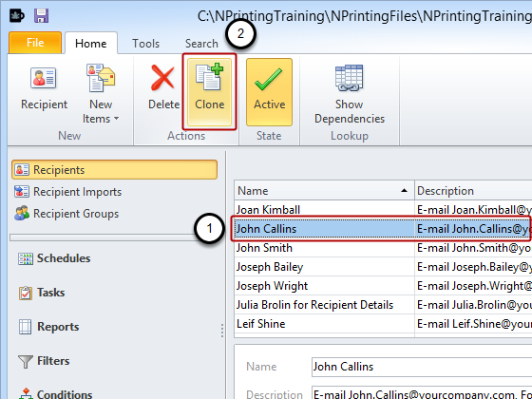The height and width of the screenshot is (399, 532).
Task: Click the save floppy disk icon
Action: pos(41,15)
